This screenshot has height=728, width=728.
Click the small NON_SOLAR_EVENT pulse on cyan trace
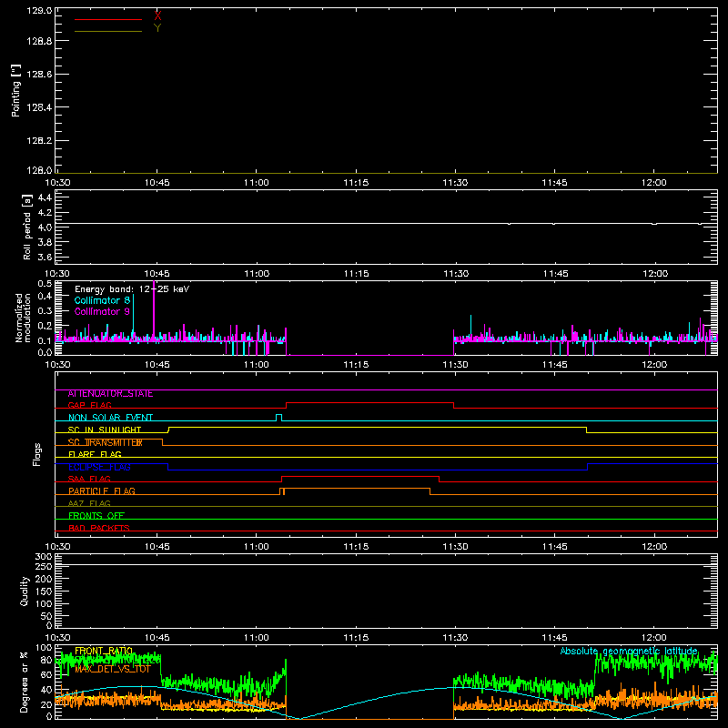[278, 418]
